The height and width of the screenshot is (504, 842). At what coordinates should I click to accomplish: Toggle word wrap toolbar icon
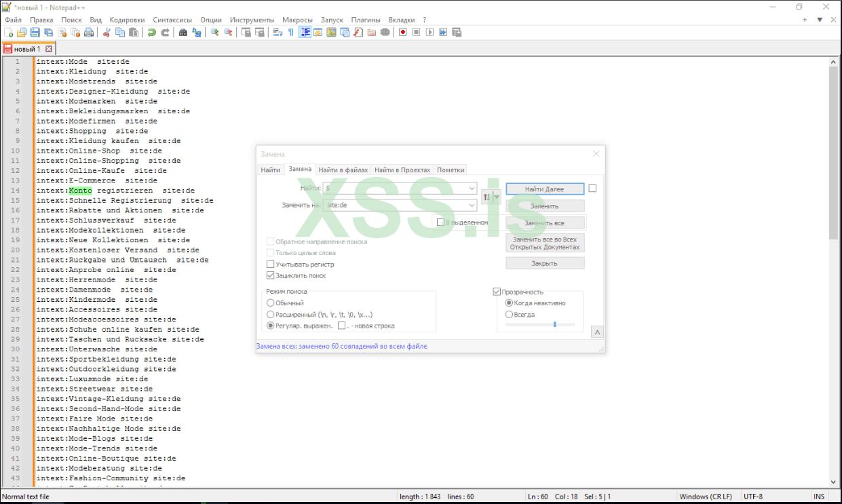click(x=278, y=32)
